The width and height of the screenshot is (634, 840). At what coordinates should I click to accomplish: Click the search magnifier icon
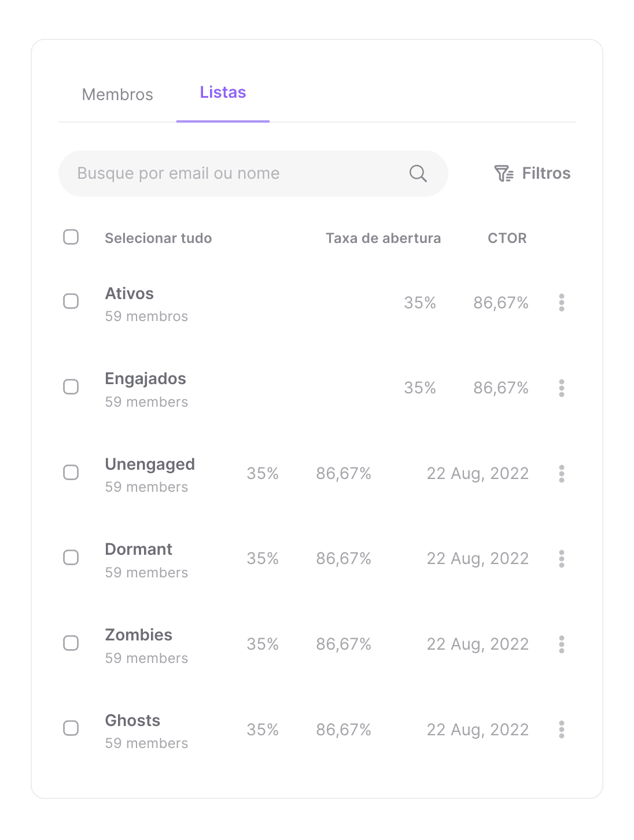[x=418, y=173]
